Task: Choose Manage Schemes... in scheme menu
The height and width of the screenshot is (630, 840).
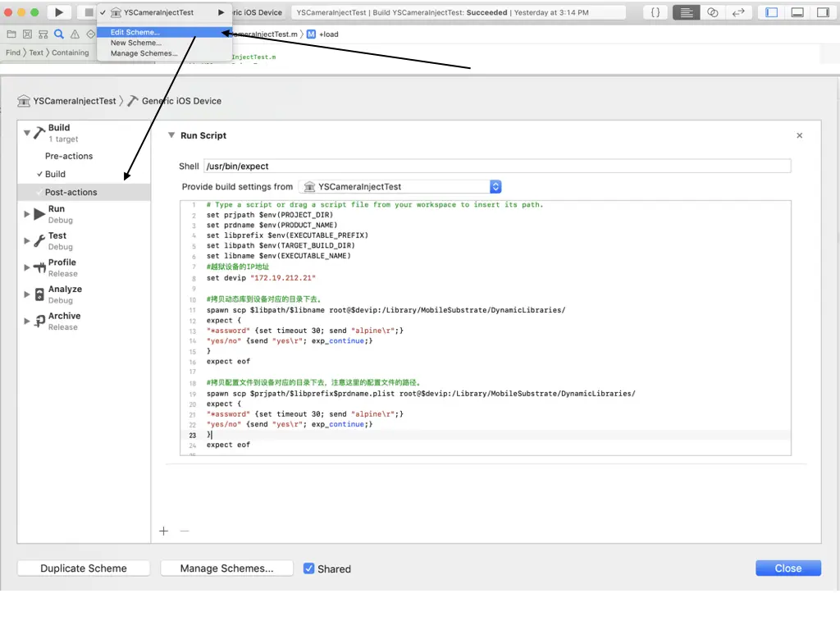Action: click(x=164, y=53)
